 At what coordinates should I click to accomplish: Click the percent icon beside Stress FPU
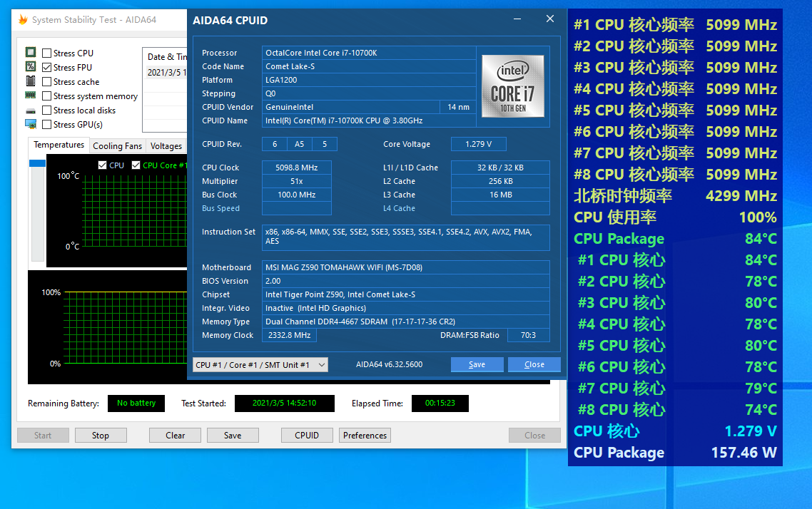point(31,67)
